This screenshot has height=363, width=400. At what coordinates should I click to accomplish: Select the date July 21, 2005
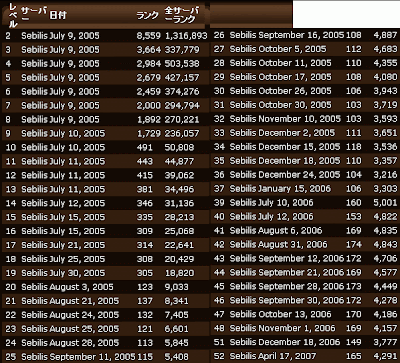pos(77,245)
